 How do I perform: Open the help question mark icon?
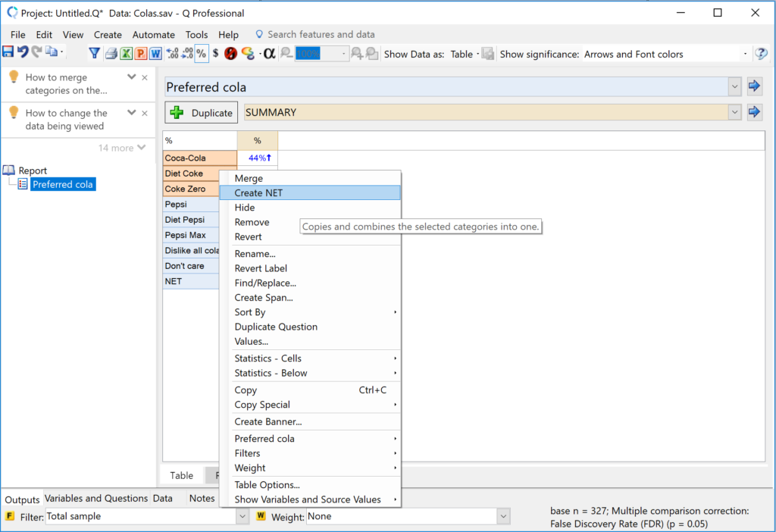click(761, 54)
